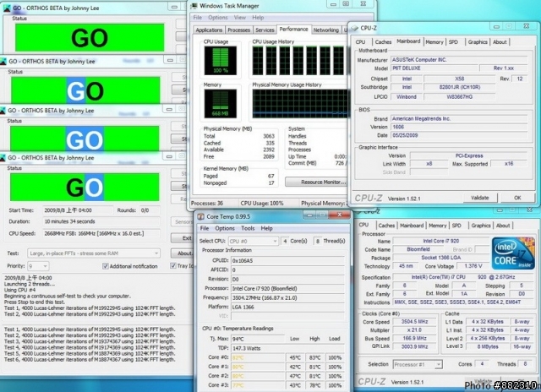Open the Help menu in Task Manager

click(x=258, y=17)
